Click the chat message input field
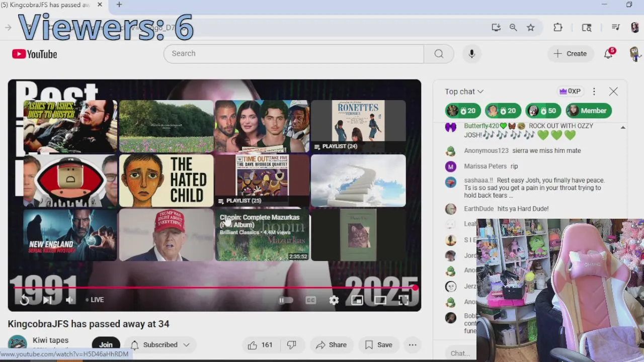The height and width of the screenshot is (362, 644). (460, 353)
